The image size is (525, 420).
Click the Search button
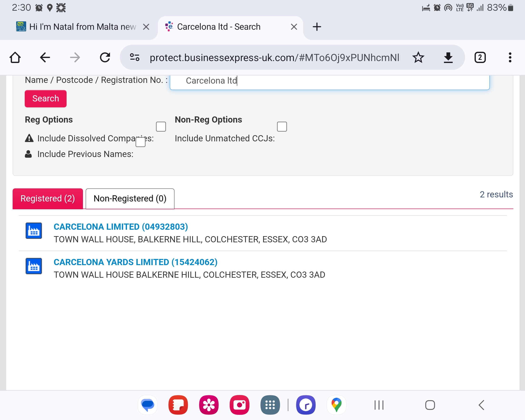tap(45, 99)
